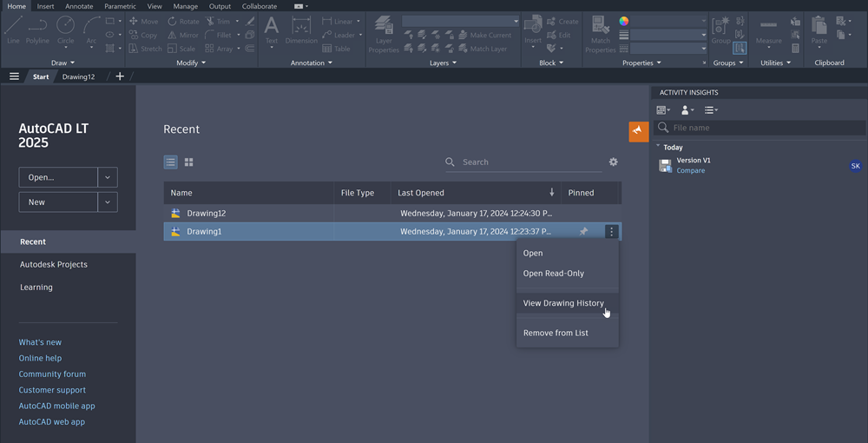Switch Recent files to list view
This screenshot has width=868, height=443.
[x=170, y=162]
